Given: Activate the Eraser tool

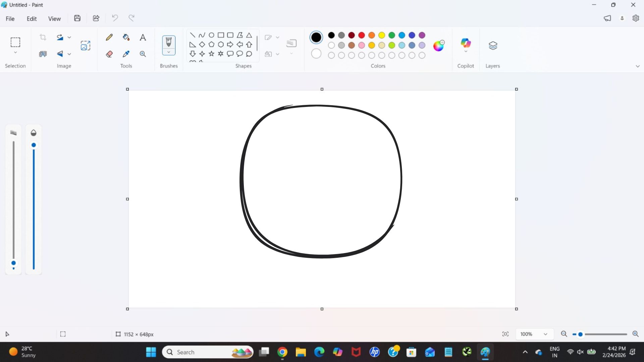Looking at the screenshot, I should point(109,54).
